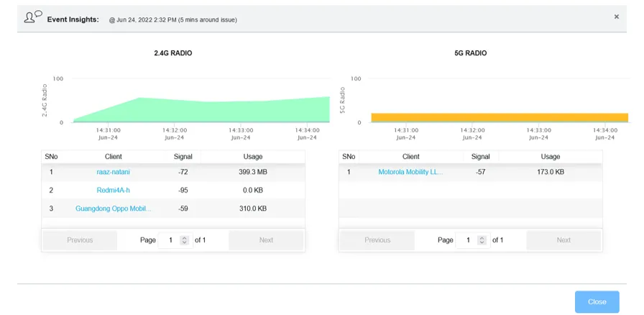Focus the page number field under 5G table
This screenshot has width=644, height=315.
(x=472, y=240)
